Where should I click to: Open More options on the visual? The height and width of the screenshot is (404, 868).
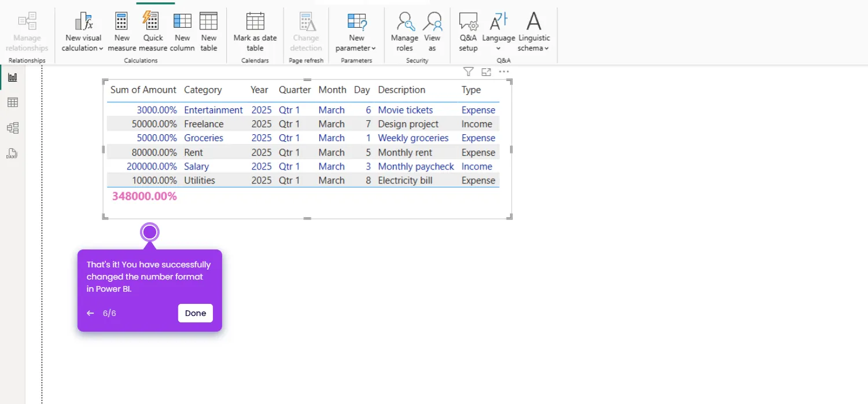[x=504, y=72]
